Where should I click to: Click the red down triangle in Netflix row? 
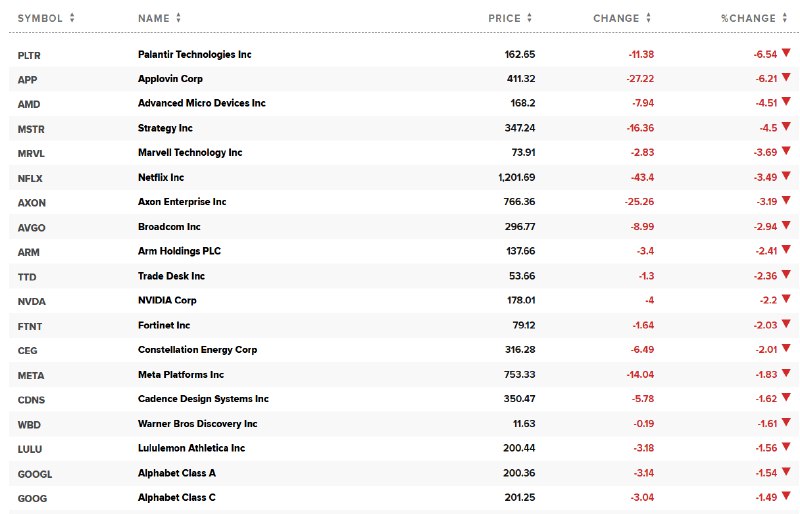tap(786, 176)
